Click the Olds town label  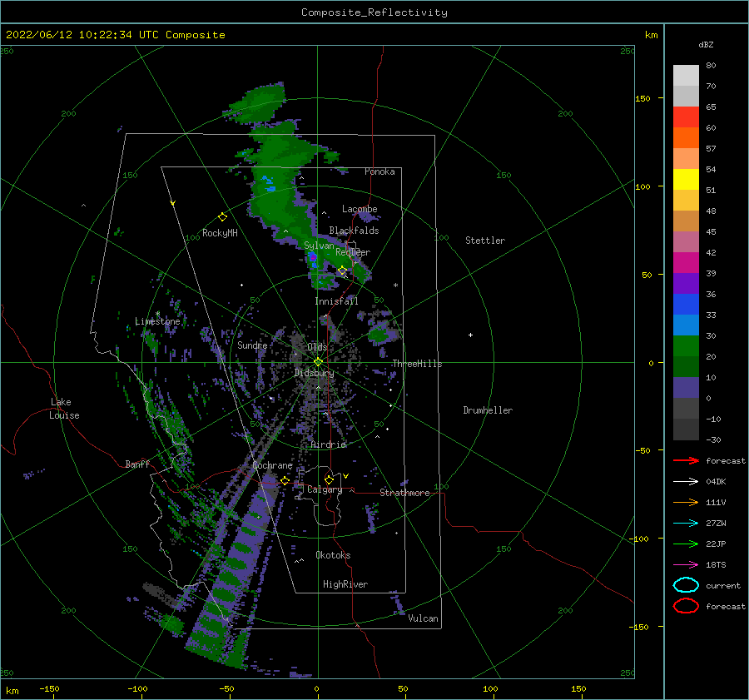click(318, 347)
